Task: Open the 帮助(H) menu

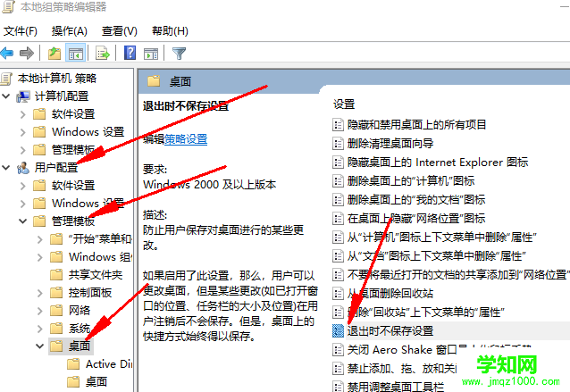Action: tap(170, 31)
